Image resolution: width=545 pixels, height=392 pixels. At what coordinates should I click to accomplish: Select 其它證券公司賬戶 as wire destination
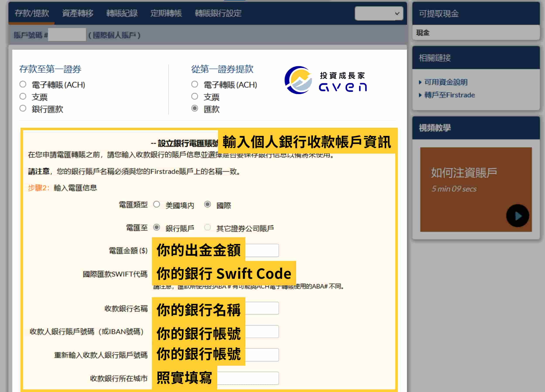(x=207, y=227)
